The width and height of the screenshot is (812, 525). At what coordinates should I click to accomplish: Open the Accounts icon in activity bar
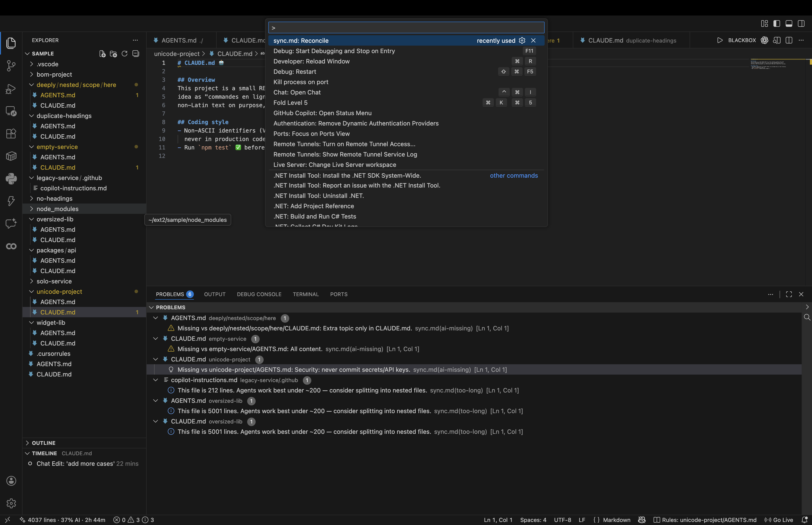click(11, 481)
